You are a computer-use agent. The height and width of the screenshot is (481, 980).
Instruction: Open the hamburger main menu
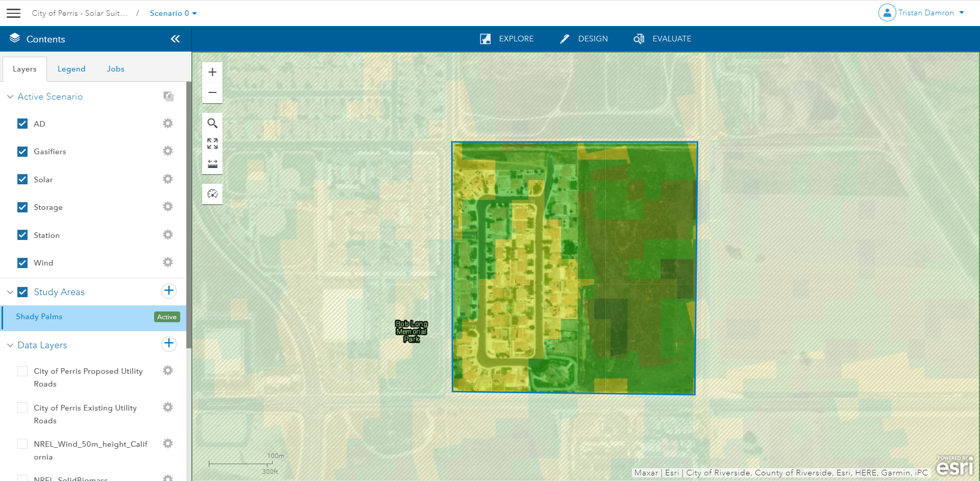coord(14,13)
